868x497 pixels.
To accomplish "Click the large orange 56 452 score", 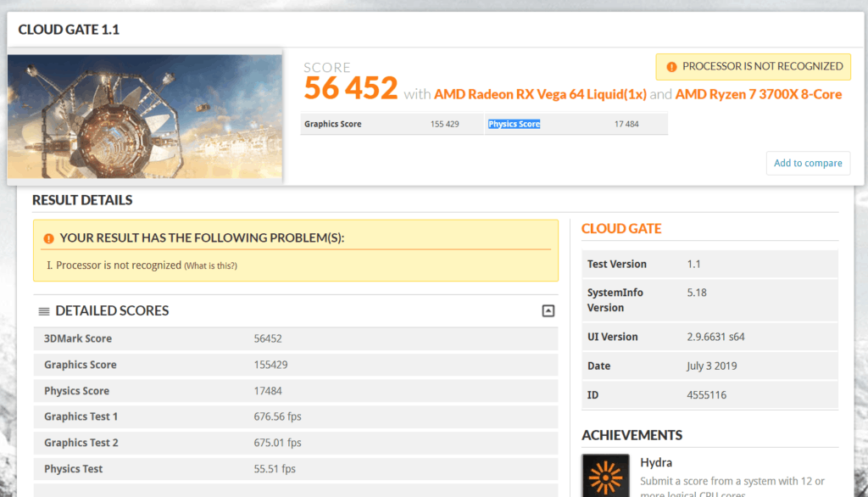I will pyautogui.click(x=351, y=88).
